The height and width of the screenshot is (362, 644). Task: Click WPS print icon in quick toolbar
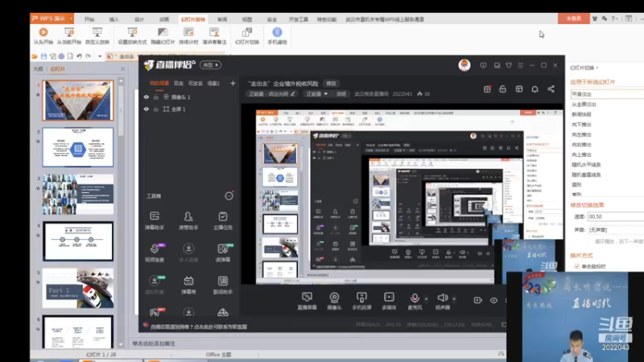61,56
